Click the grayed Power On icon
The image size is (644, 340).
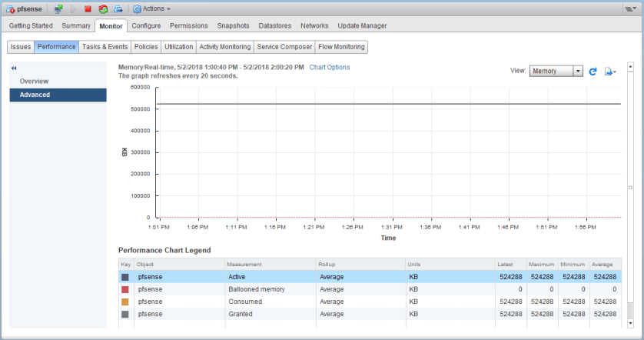pyautogui.click(x=74, y=9)
